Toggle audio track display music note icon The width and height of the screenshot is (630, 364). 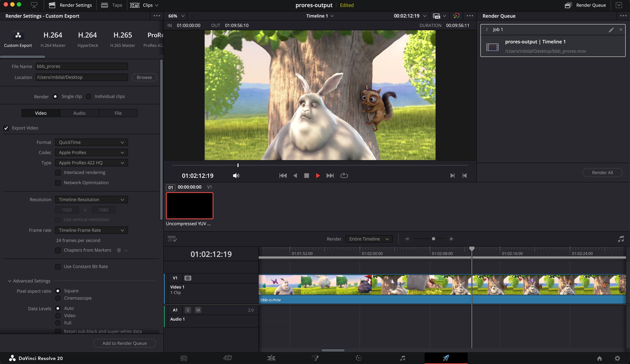click(x=621, y=239)
